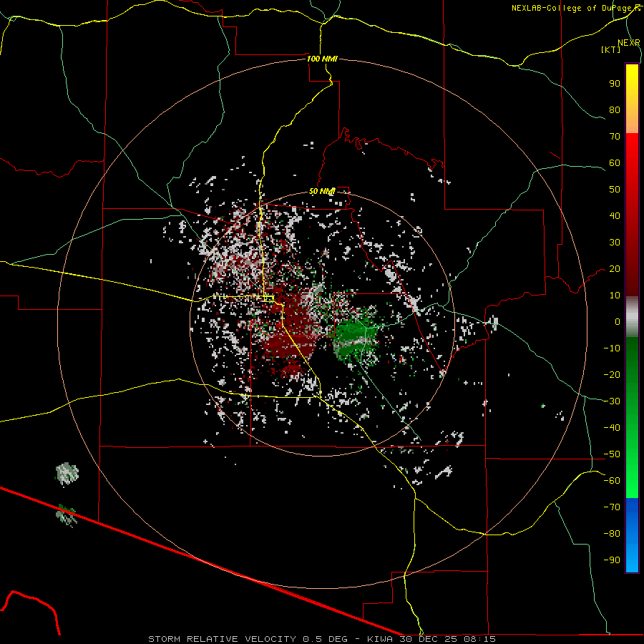Click the KT units label above the color scale
Image resolution: width=644 pixels, height=644 pixels.
(x=611, y=49)
